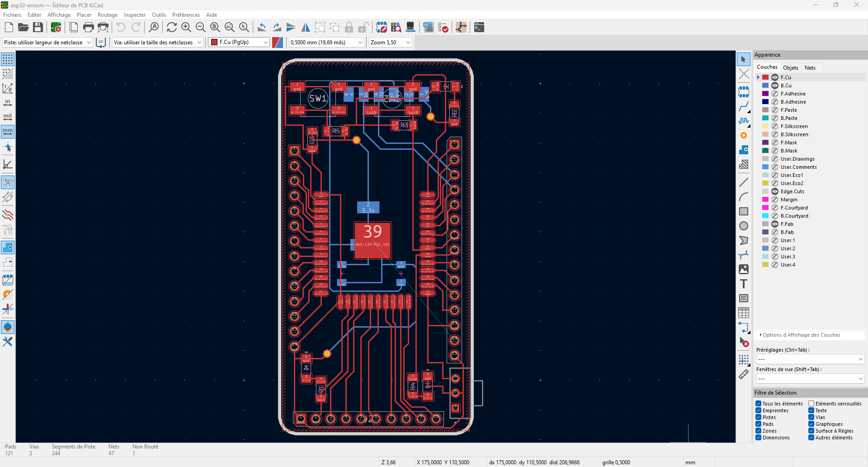Click the Margin layer color swatch
Viewport: 868px width, 467px height.
coord(765,200)
